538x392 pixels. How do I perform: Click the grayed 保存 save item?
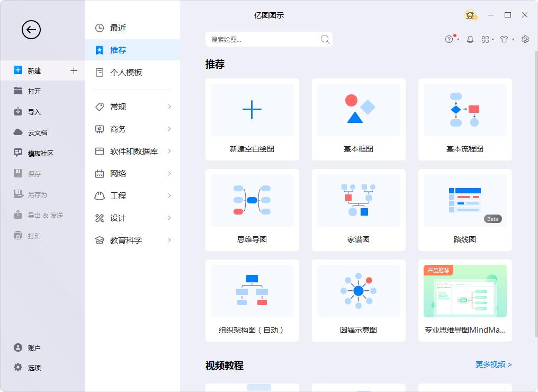pos(42,174)
